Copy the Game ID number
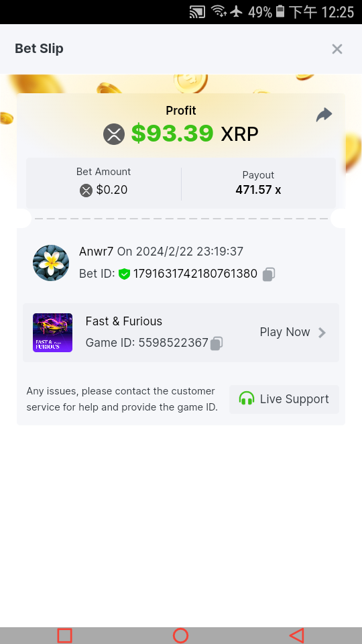 [217, 343]
